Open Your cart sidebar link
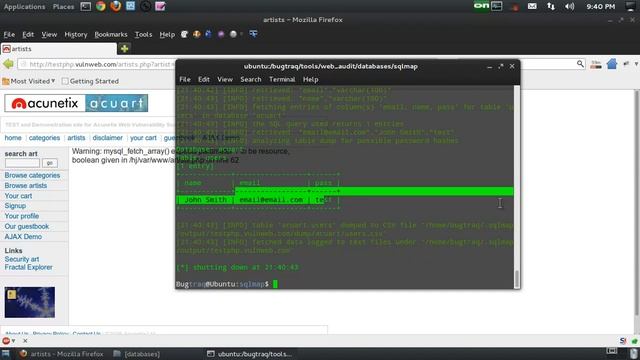Screen dimensions: 640x360 pyautogui.click(x=18, y=196)
